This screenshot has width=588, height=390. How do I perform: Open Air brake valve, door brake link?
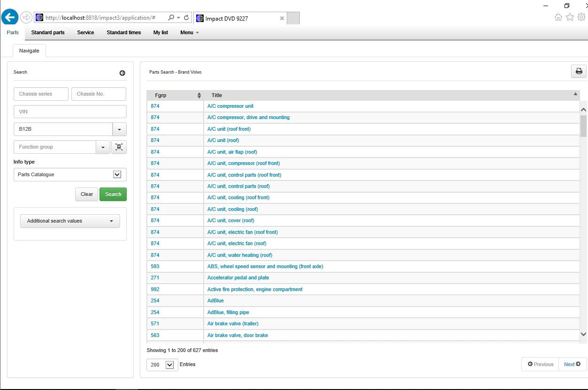click(237, 336)
